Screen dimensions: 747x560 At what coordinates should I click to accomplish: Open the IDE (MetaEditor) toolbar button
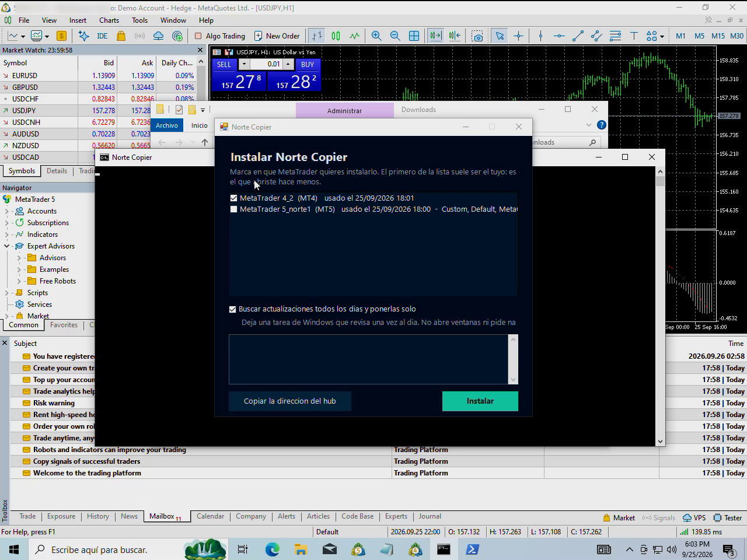tap(102, 36)
